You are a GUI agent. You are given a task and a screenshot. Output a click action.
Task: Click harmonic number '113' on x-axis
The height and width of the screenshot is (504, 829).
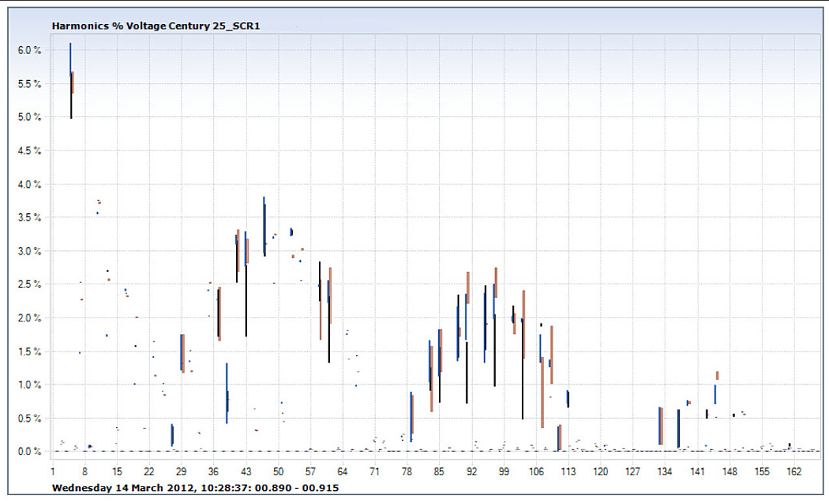click(x=569, y=471)
